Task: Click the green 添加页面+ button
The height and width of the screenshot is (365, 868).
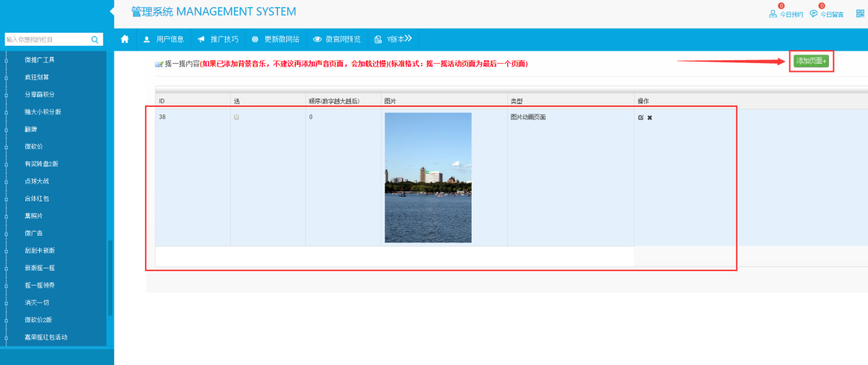Action: point(811,61)
